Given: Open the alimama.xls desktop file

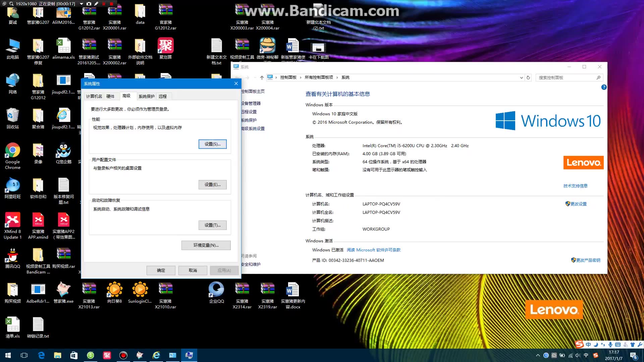Looking at the screenshot, I should 63,49.
